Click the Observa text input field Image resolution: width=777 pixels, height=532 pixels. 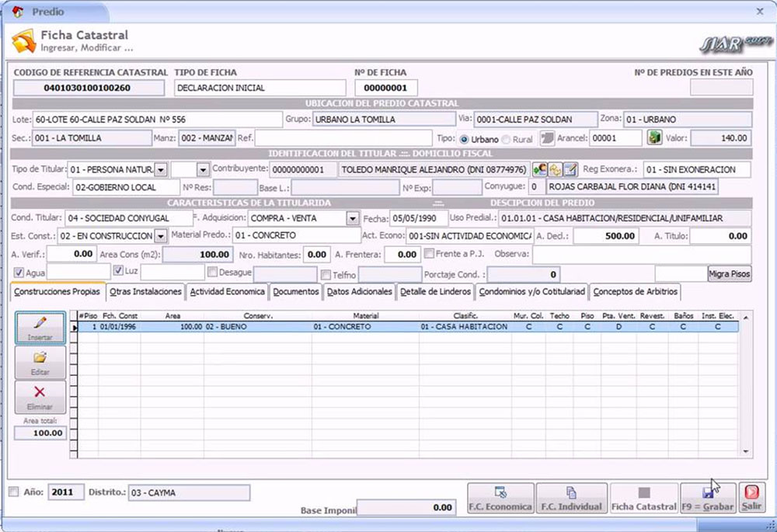click(641, 254)
